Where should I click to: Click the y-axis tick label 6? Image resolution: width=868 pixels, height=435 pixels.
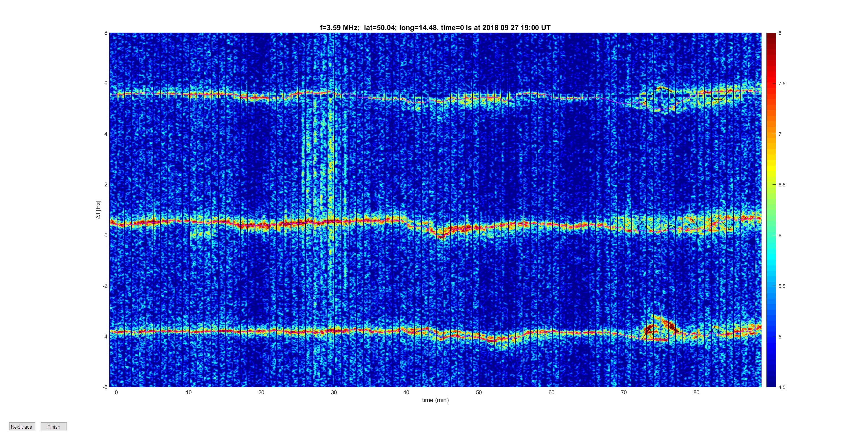click(x=106, y=84)
